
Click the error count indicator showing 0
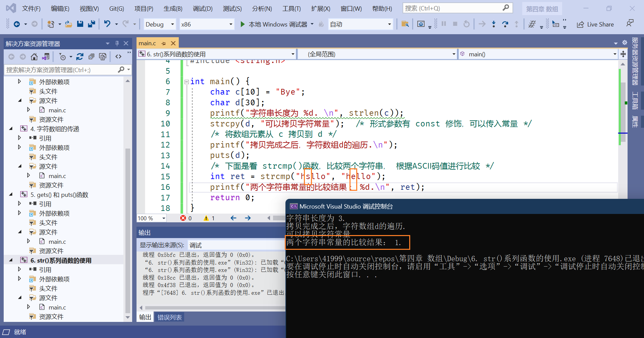(x=186, y=218)
